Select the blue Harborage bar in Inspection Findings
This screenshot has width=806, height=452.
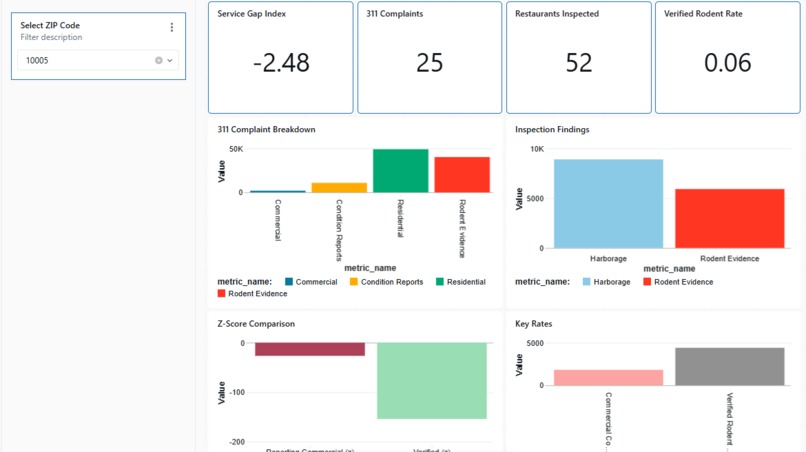[x=609, y=204]
